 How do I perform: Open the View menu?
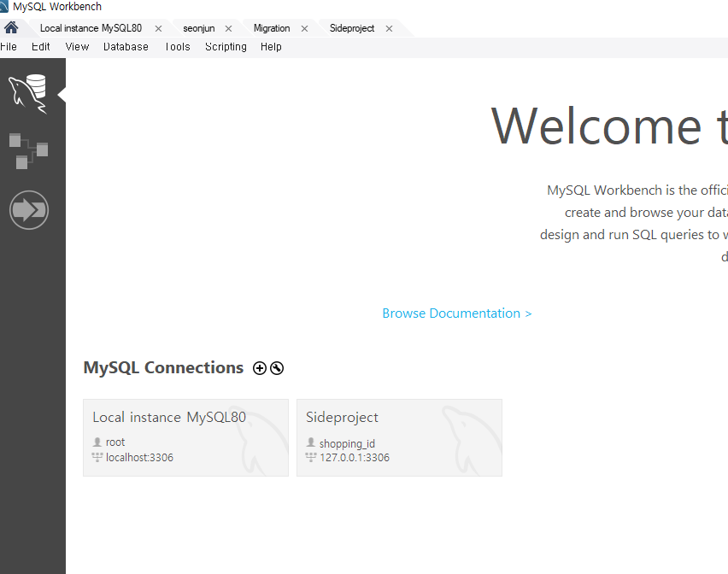pos(77,46)
